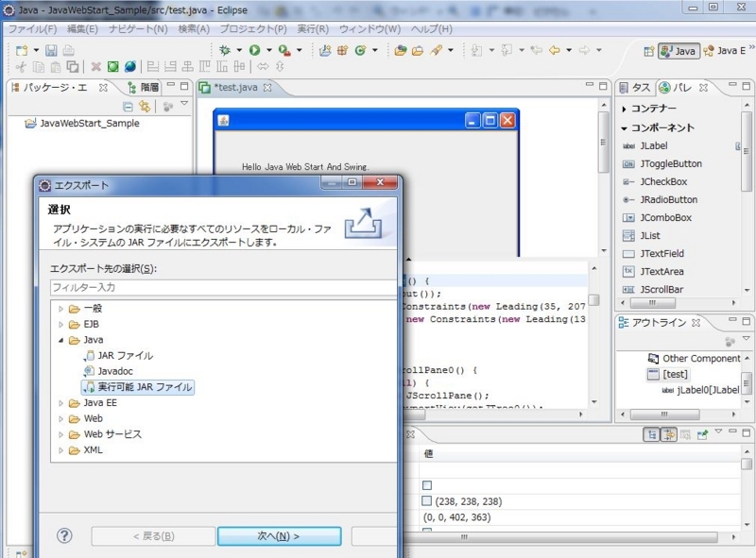
Task: Click the Save toolbar icon
Action: [x=51, y=50]
